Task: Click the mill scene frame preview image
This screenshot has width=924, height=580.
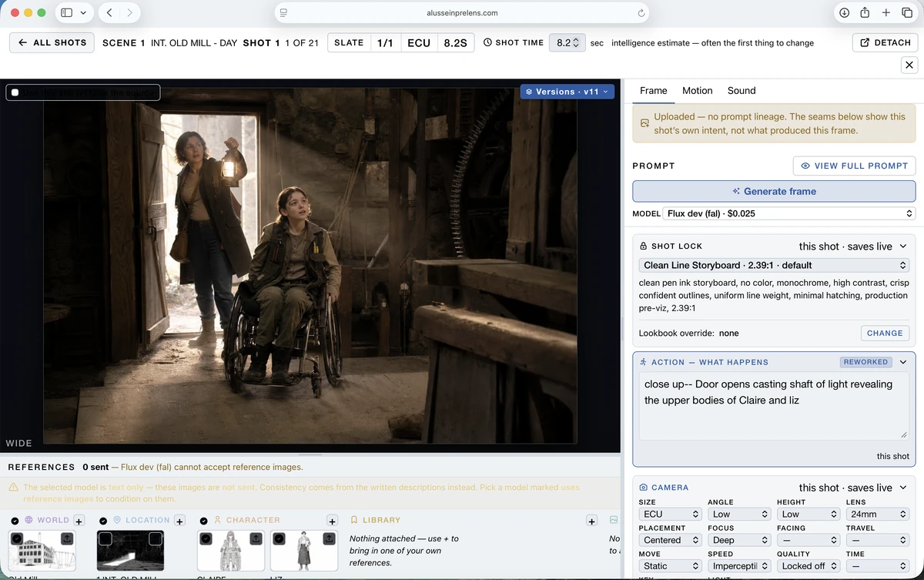Action: pyautogui.click(x=310, y=267)
